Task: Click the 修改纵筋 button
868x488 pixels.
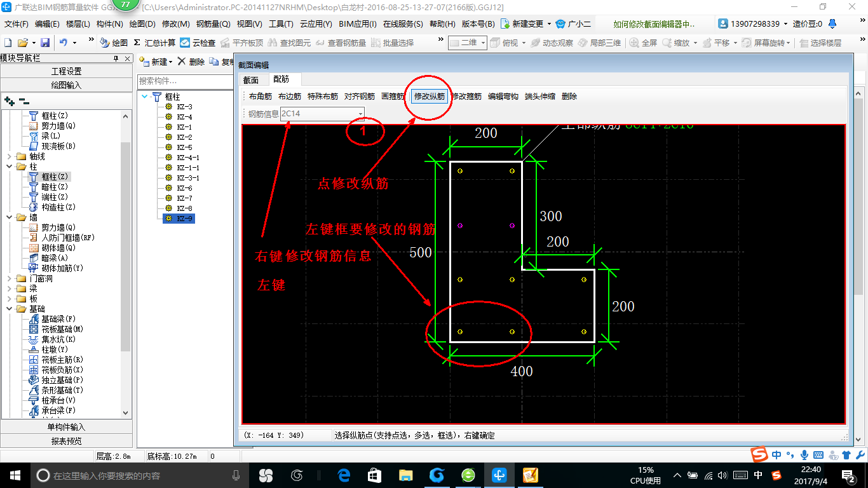Action: (430, 96)
